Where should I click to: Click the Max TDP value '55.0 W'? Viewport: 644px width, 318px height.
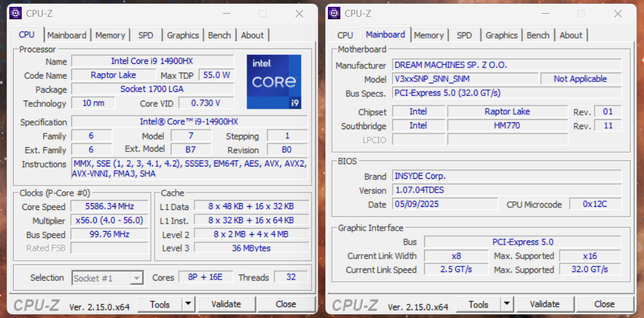(217, 75)
